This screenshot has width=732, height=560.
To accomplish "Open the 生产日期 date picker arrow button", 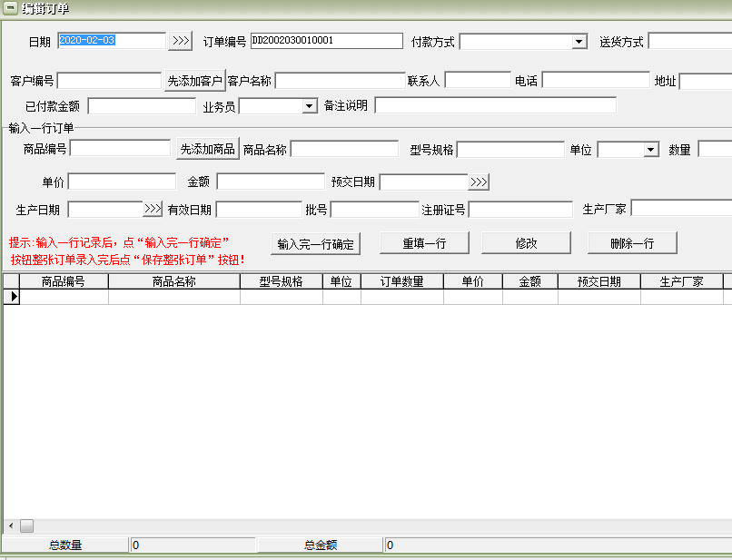I will 153,209.
